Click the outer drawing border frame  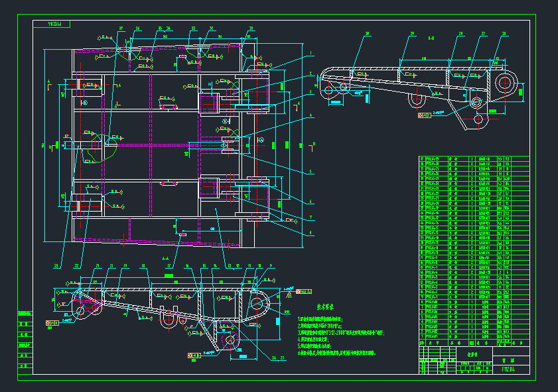point(279,7)
